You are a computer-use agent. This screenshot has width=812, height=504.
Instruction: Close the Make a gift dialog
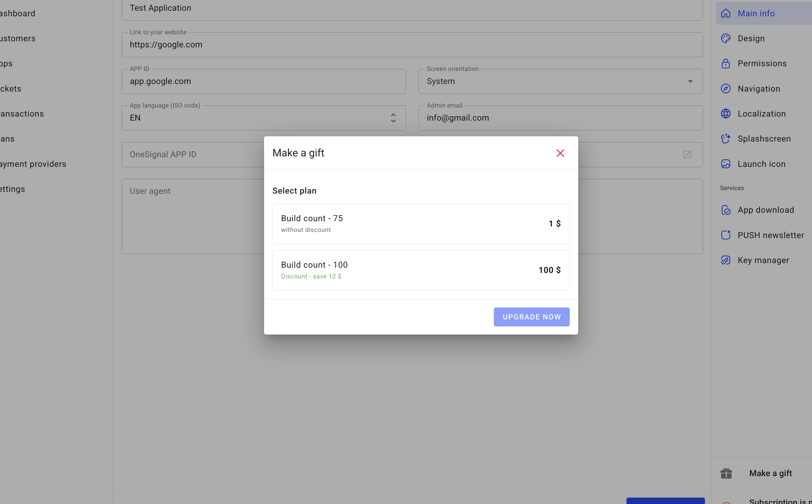[560, 153]
